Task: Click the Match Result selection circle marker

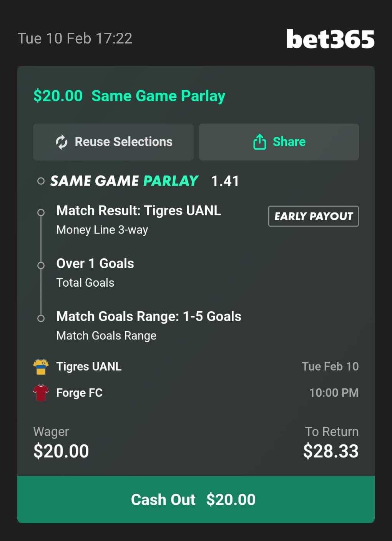Action: point(41,212)
